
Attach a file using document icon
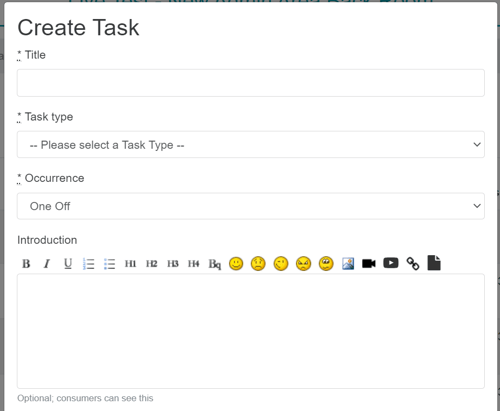[x=434, y=263]
